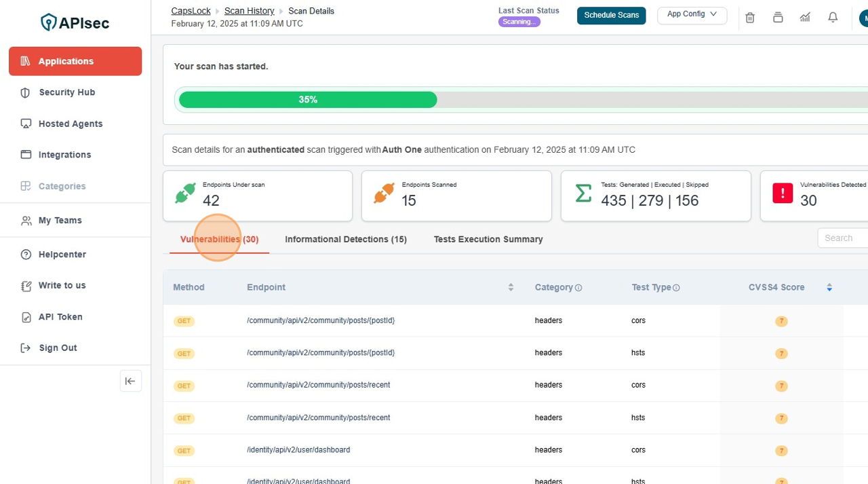Click the Category info icon
Viewport: 868px width, 484px height.
(578, 288)
